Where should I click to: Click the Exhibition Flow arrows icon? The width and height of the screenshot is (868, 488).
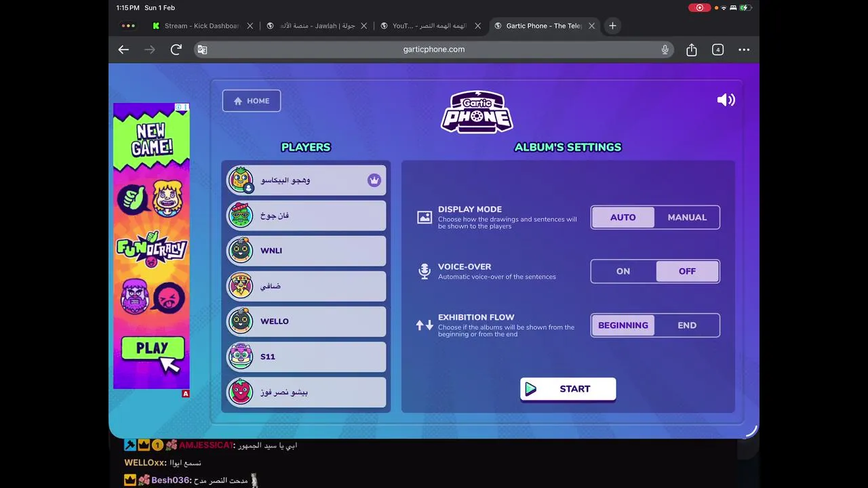425,325
